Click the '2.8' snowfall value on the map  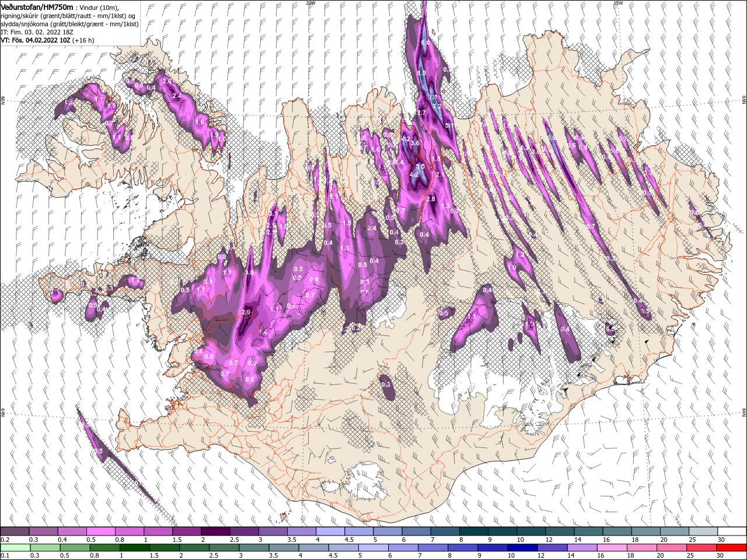tap(431, 199)
